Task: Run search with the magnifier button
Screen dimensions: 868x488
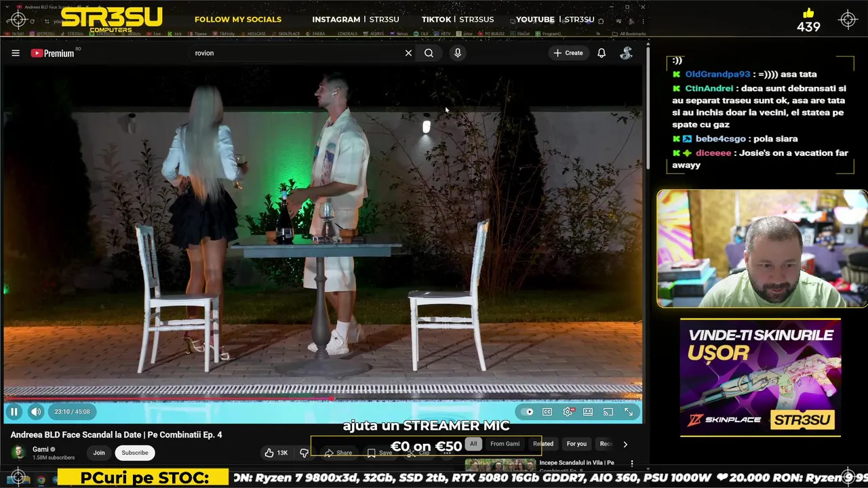Action: (x=429, y=53)
